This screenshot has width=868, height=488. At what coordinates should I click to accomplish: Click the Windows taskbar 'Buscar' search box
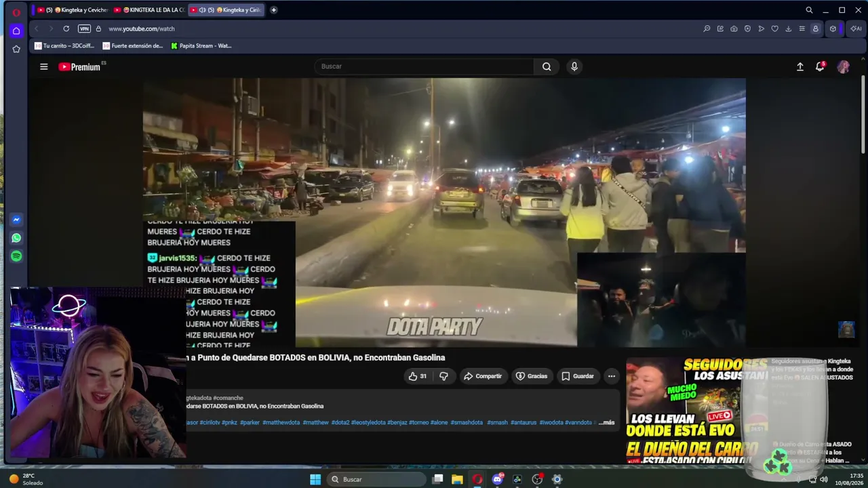[x=375, y=479]
